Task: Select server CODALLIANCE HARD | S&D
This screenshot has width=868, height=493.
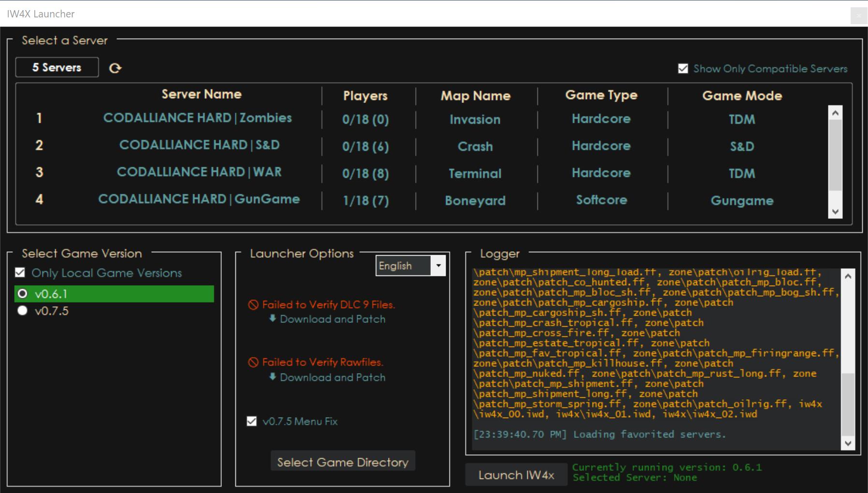Action: [200, 145]
